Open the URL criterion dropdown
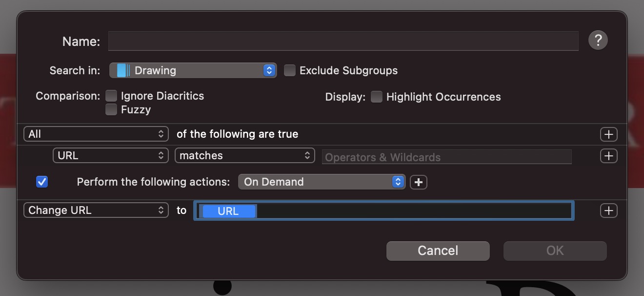Viewport: 644px width, 296px height. (x=110, y=156)
